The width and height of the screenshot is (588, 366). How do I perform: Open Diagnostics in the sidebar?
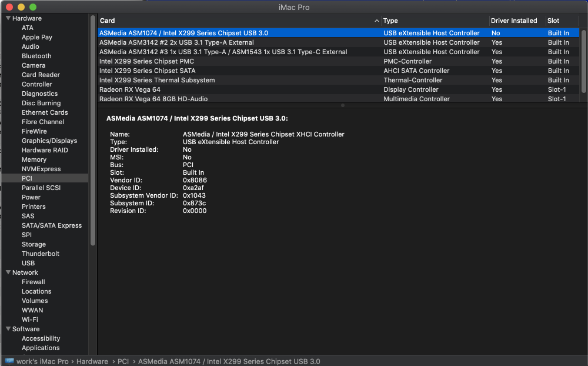39,94
